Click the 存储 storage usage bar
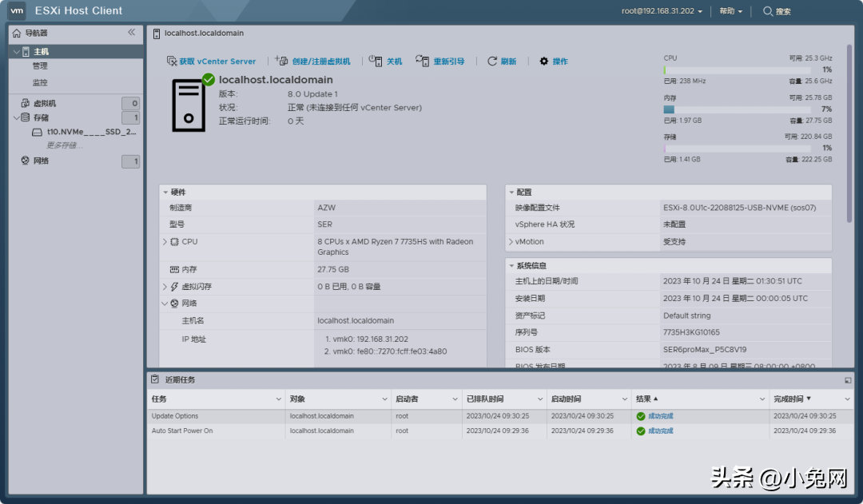 click(x=737, y=149)
